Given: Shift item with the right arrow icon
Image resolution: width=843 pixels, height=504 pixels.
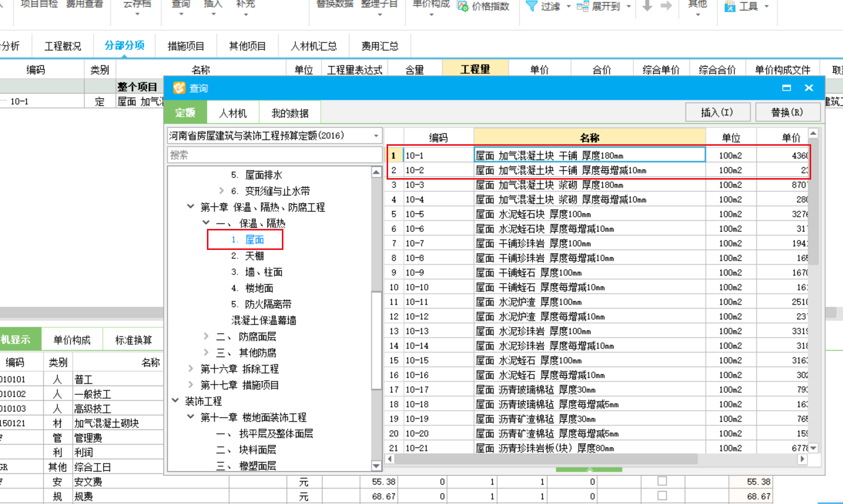Looking at the screenshot, I should click(x=666, y=6).
